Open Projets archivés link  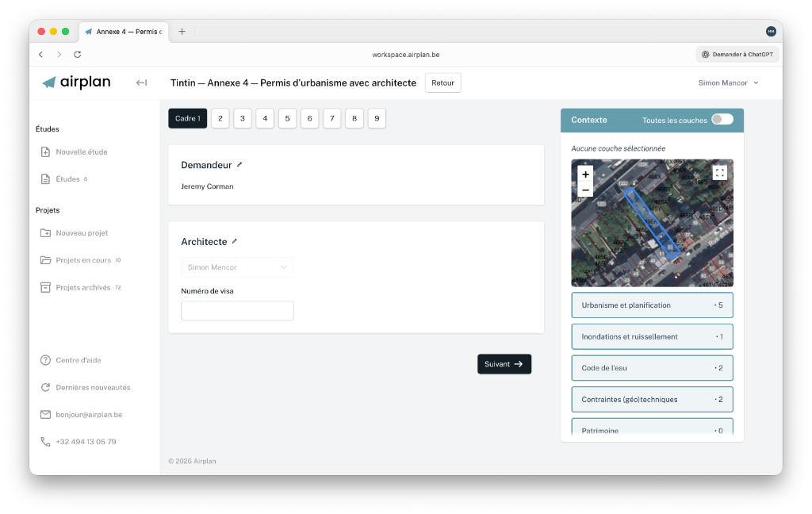(82, 287)
